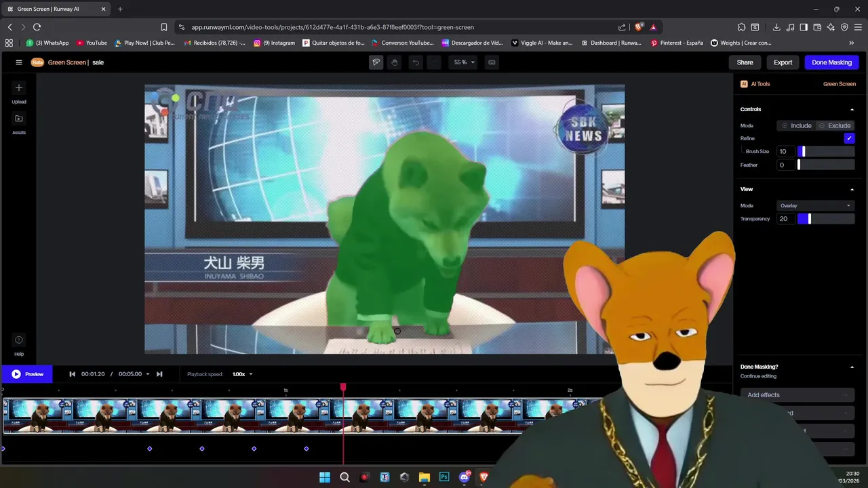868x488 pixels.
Task: Open browser downloads icon
Action: [776, 27]
